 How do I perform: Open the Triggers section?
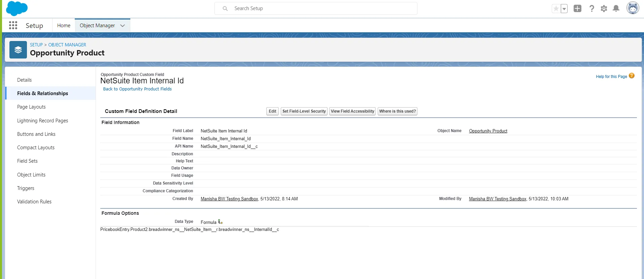[x=26, y=188]
